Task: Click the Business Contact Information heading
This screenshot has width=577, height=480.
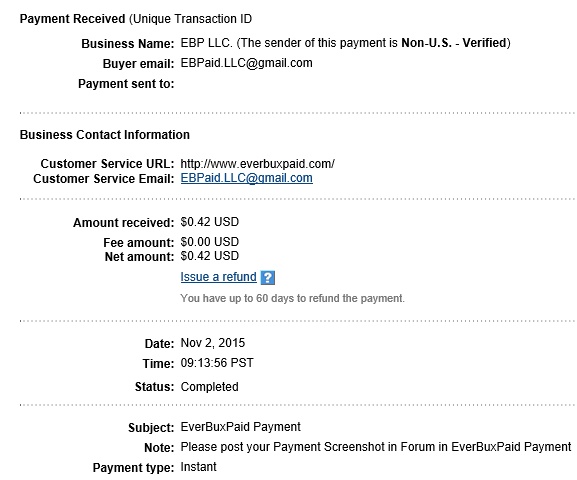Action: pyautogui.click(x=105, y=135)
